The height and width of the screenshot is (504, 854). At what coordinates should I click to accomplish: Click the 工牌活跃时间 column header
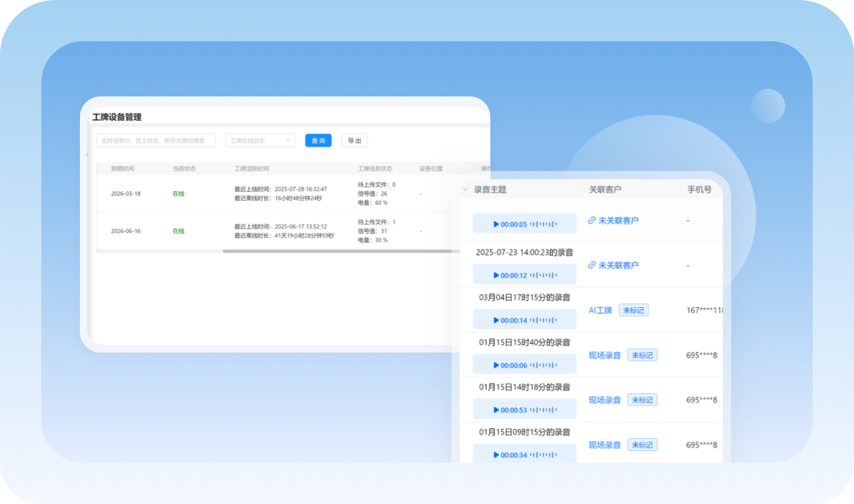coord(252,169)
